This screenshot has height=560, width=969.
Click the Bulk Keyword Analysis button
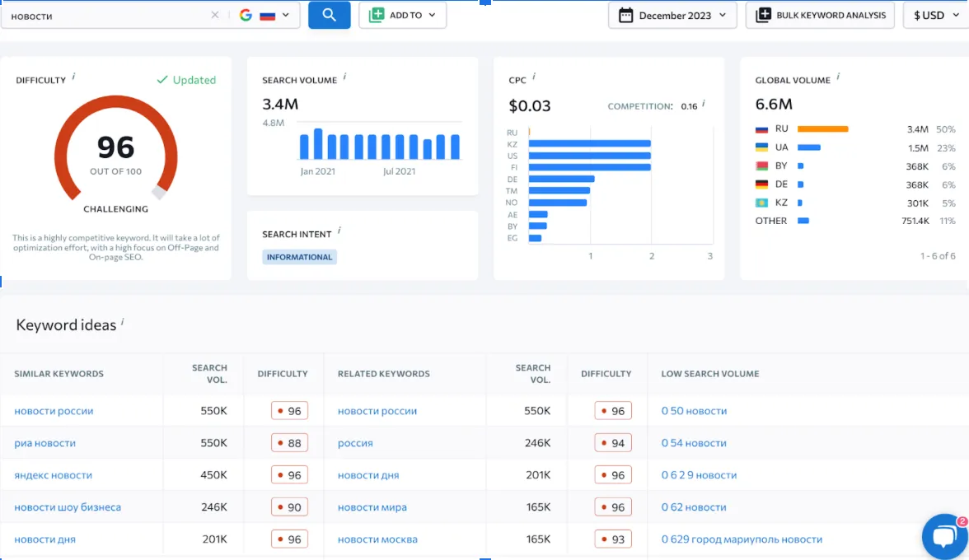(x=820, y=15)
